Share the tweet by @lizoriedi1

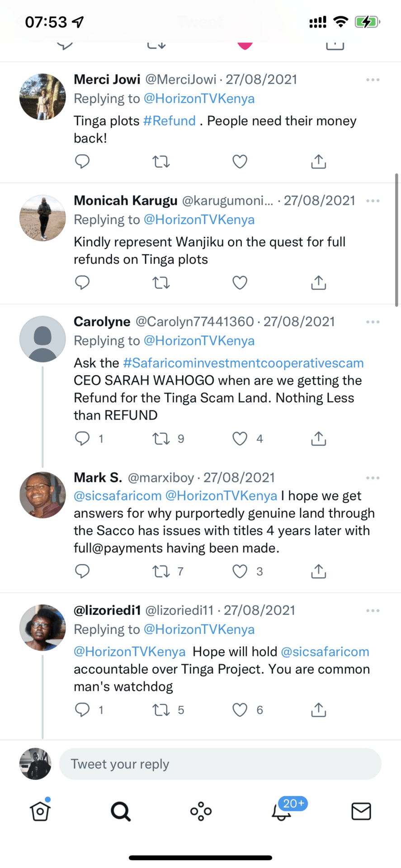point(318,710)
